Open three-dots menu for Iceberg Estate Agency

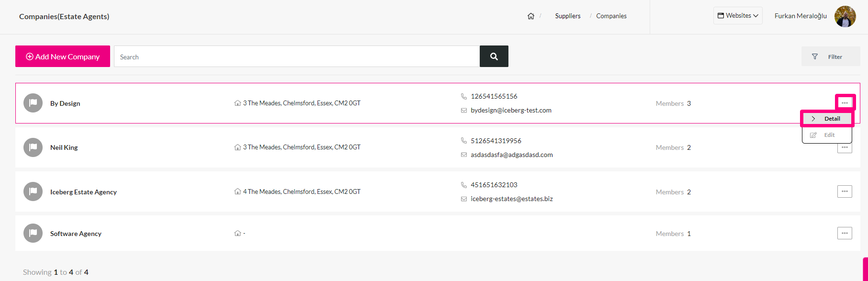coord(845,191)
